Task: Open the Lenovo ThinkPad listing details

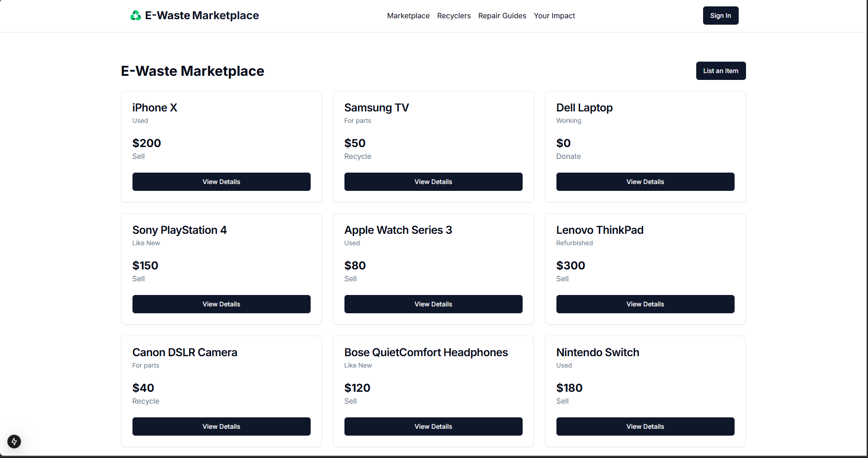Action: click(645, 304)
